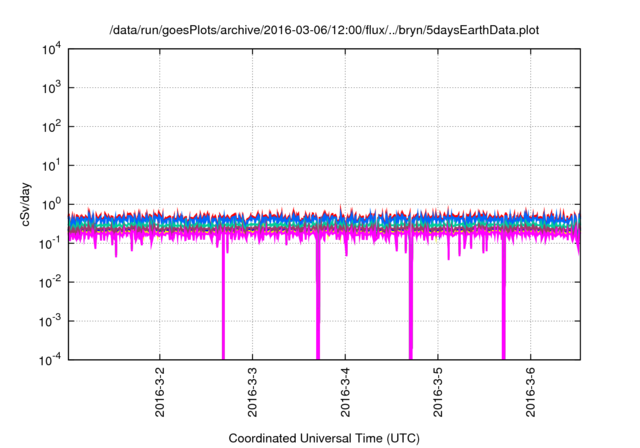640x448 pixels.
Task: Click the 10^-3 y-axis tick label
Action: pos(51,322)
